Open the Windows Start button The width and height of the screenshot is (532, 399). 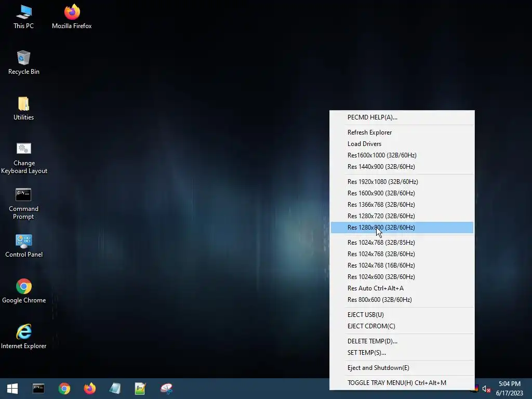tap(12, 389)
